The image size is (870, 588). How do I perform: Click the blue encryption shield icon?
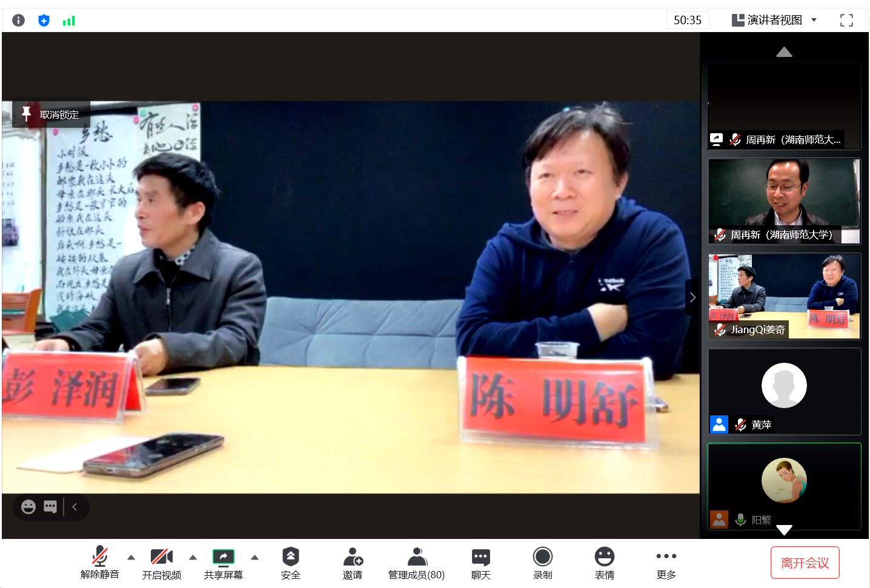pyautogui.click(x=44, y=21)
